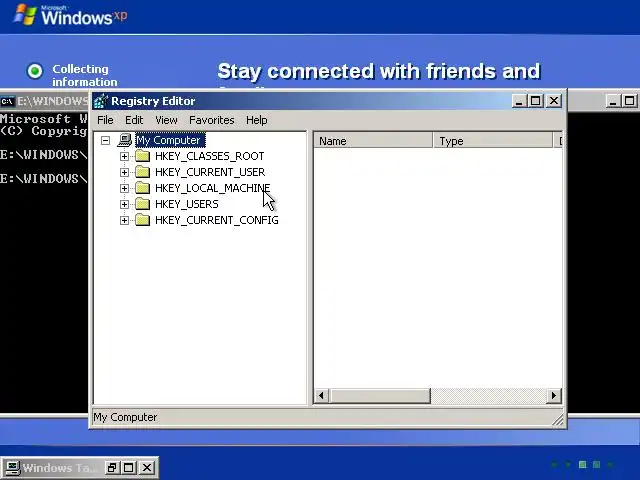The image size is (640, 480).
Task: Click the Registry Editor title bar icon
Action: click(x=100, y=101)
